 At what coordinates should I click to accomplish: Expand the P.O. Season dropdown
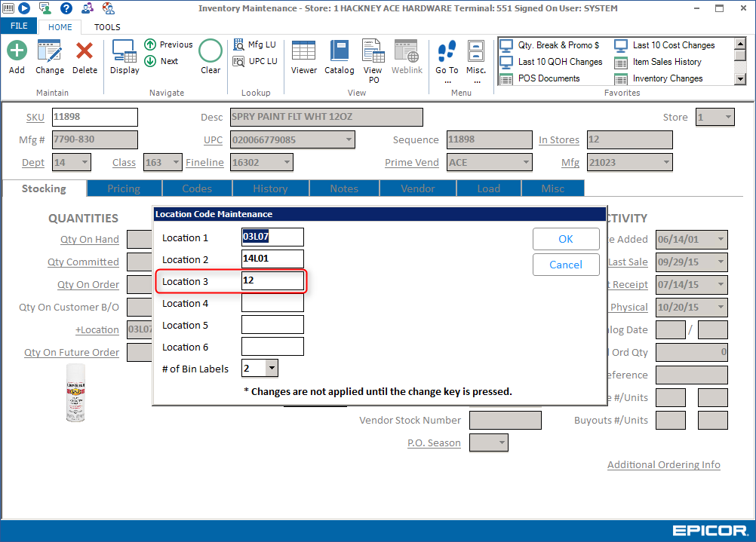click(502, 442)
